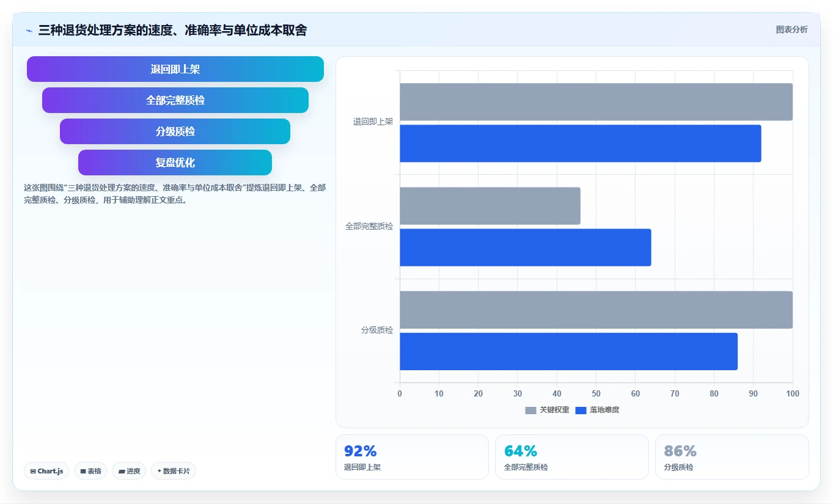Toggle 关键权重 legend series
The width and height of the screenshot is (833, 504).
(547, 410)
